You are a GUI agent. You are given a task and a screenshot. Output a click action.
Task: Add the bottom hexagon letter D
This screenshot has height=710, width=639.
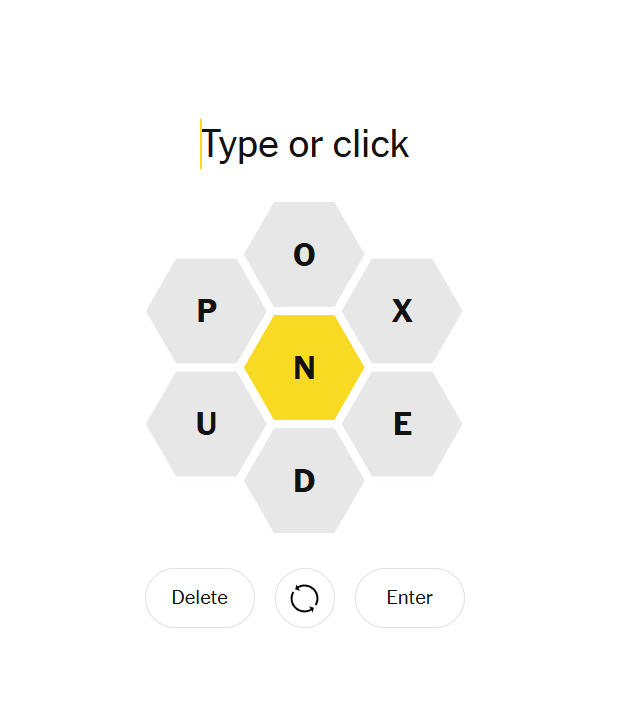click(304, 480)
